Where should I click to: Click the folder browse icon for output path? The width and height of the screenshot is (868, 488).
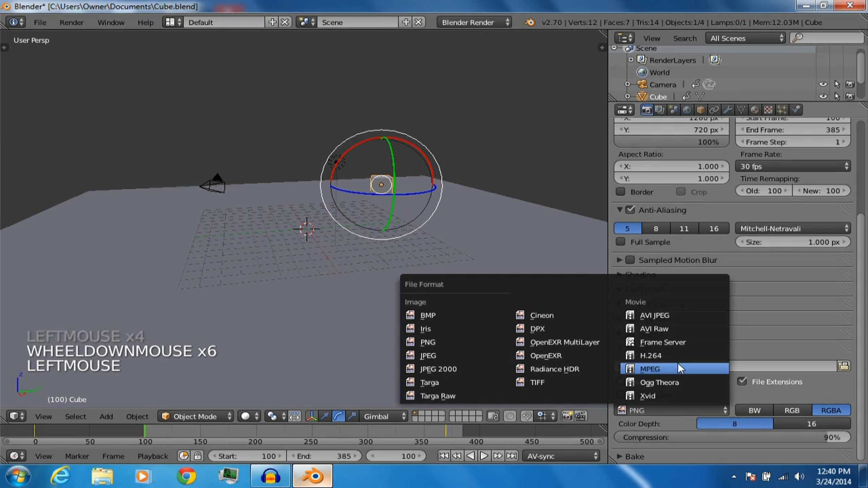point(843,366)
